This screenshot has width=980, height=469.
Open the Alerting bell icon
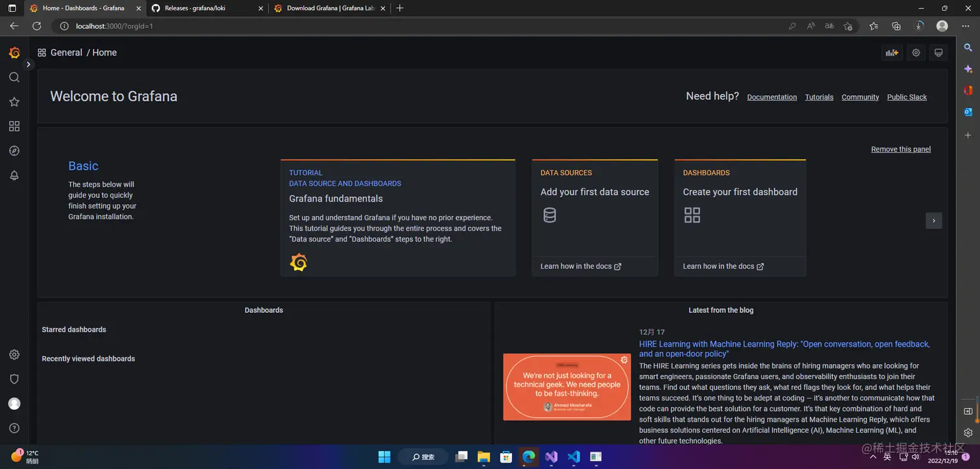(14, 176)
